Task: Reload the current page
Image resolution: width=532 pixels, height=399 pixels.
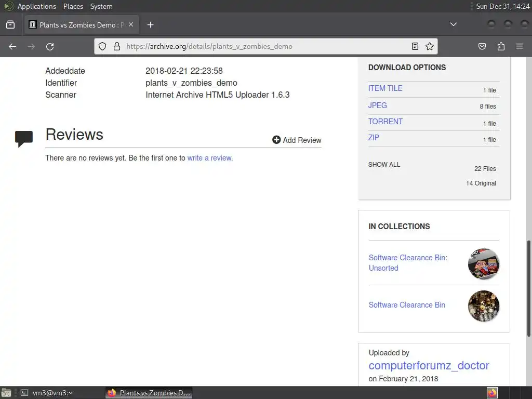Action: point(50,46)
